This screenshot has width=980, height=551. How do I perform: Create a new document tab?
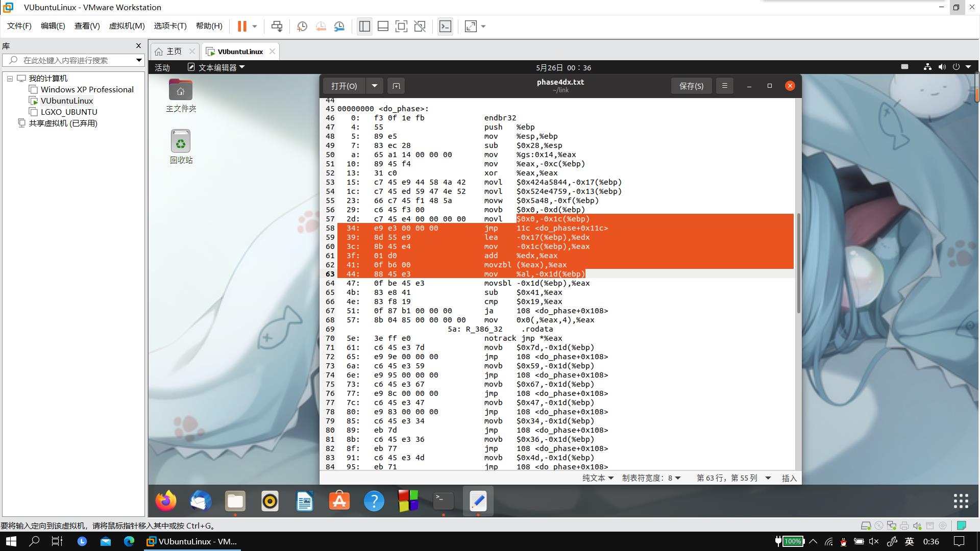(396, 86)
